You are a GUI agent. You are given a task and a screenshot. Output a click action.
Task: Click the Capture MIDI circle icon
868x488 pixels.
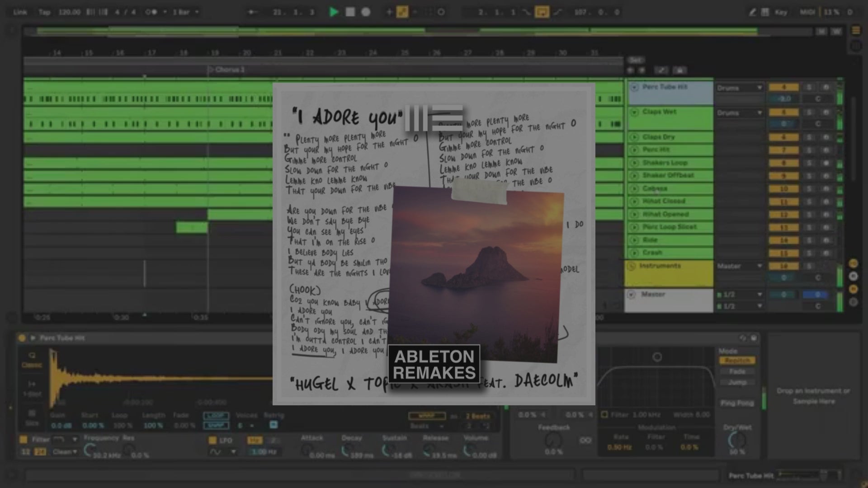point(441,12)
